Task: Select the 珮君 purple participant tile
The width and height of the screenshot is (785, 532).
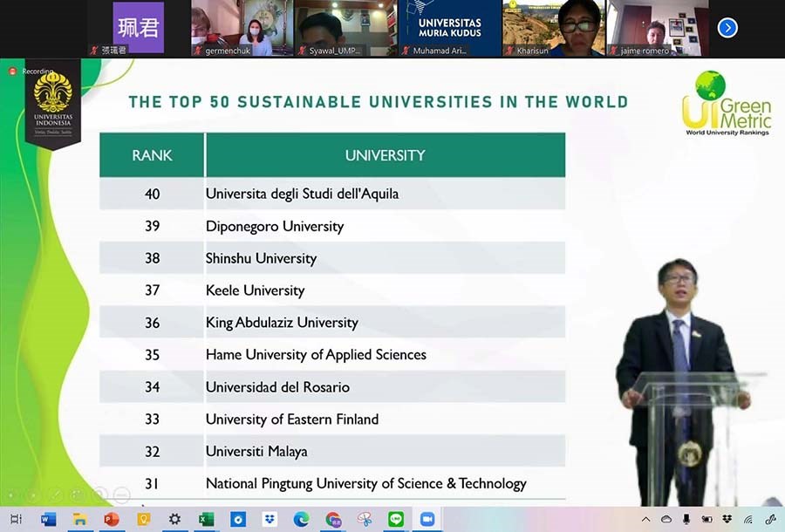Action: 139,28
